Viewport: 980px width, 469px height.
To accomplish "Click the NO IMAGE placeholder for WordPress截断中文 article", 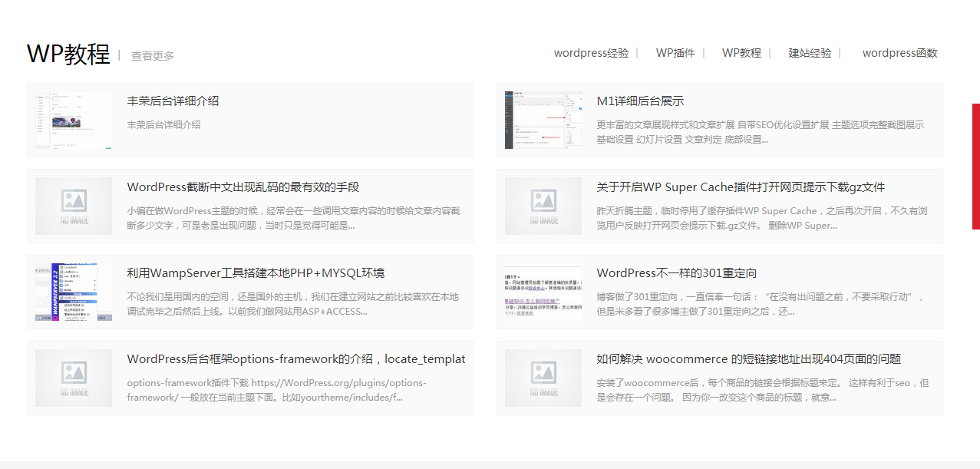I will point(73,206).
